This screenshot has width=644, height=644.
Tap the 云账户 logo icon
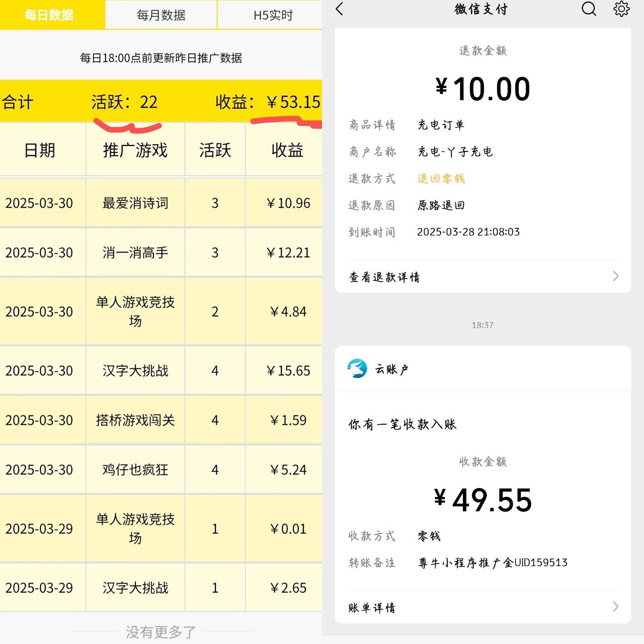click(357, 369)
